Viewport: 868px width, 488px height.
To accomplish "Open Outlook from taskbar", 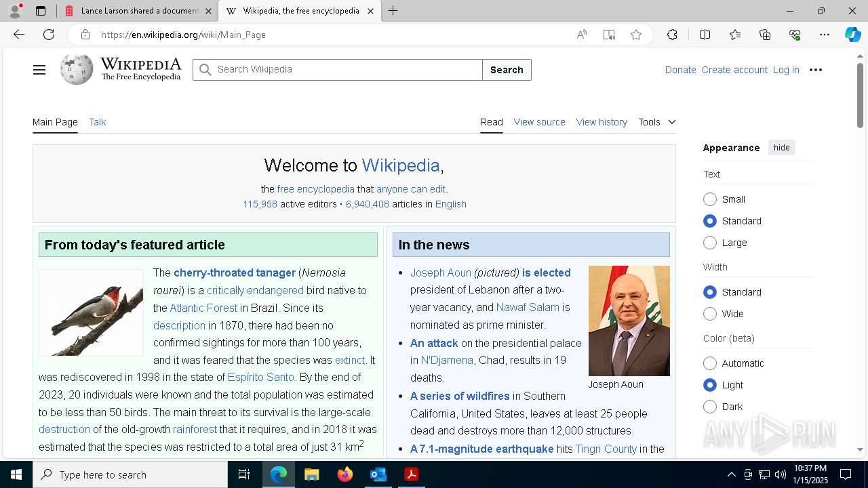I will tap(378, 474).
